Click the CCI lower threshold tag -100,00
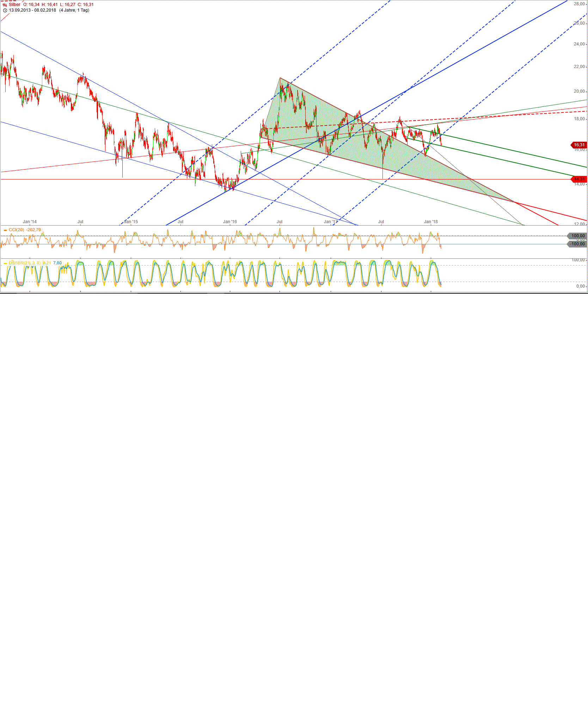 tap(577, 244)
